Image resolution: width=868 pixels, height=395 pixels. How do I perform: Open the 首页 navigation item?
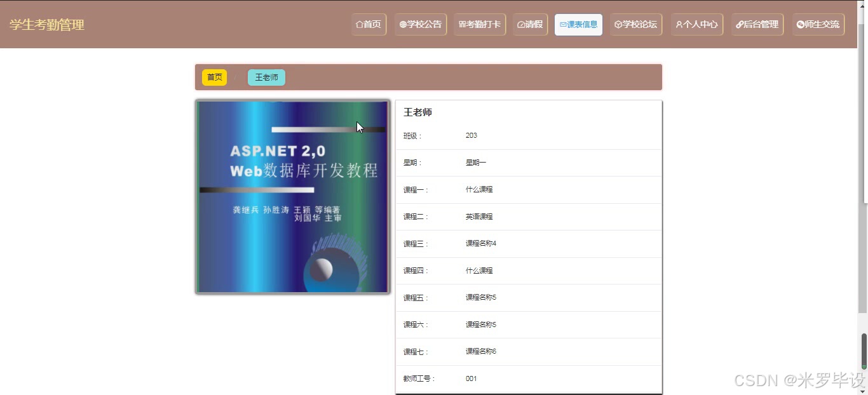point(369,25)
